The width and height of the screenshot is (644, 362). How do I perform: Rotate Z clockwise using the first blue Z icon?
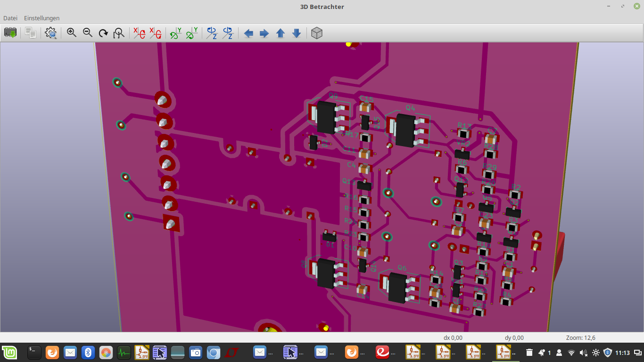[x=212, y=33]
